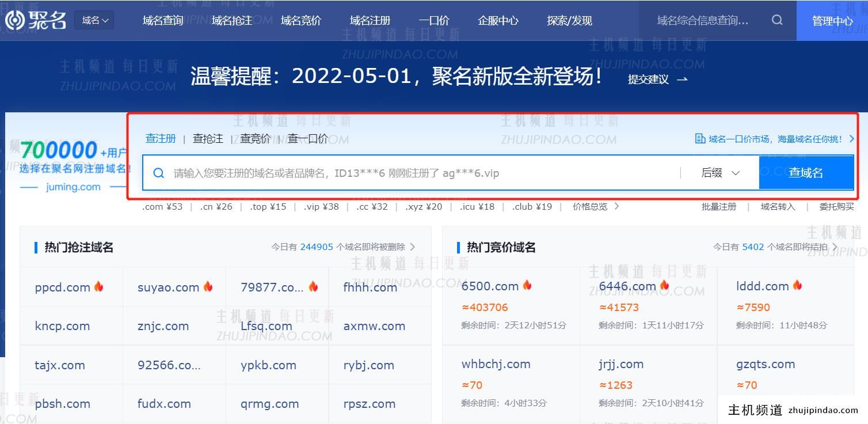Expand 热门竞价域名 list with chevron
The width and height of the screenshot is (868, 424).
pyautogui.click(x=835, y=247)
